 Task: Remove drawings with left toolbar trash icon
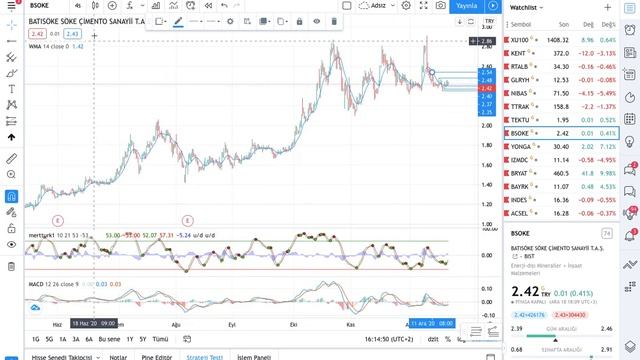click(x=11, y=266)
